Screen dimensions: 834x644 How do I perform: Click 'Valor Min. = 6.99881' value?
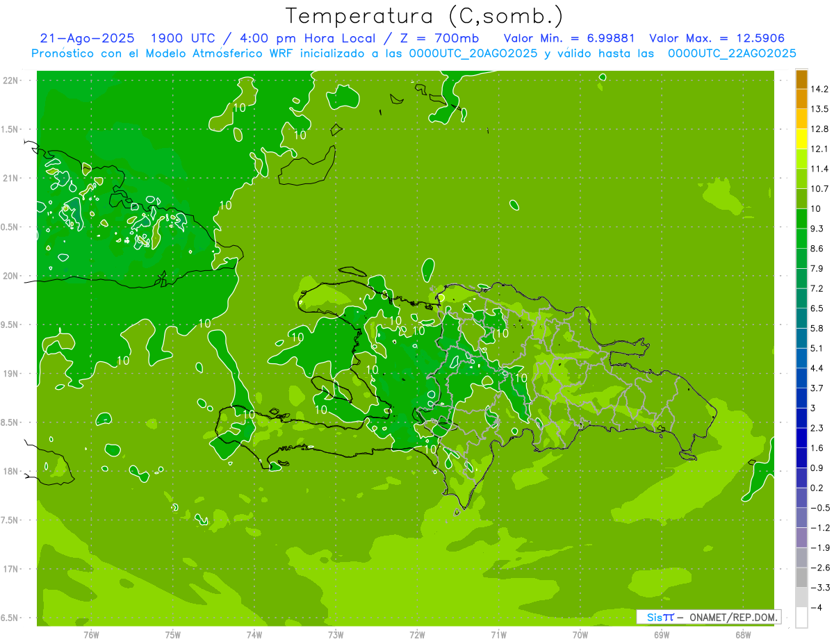tap(569, 38)
